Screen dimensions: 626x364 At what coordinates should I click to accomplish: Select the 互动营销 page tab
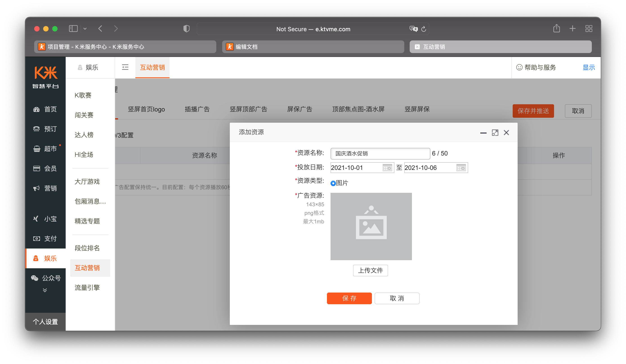tap(152, 68)
